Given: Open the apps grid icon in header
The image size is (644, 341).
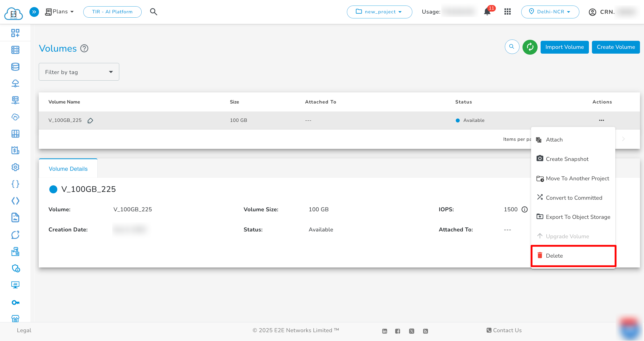Looking at the screenshot, I should [x=507, y=12].
